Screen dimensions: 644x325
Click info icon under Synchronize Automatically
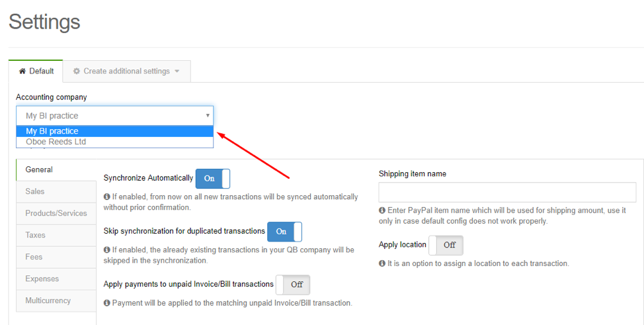(107, 197)
